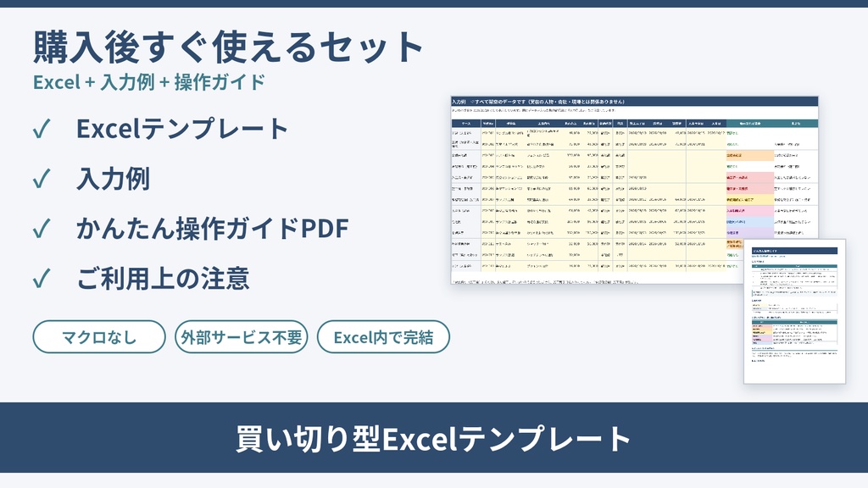Select the list text 'Excelテンプレート'
Image resolution: width=868 pixels, height=488 pixels.
182,129
